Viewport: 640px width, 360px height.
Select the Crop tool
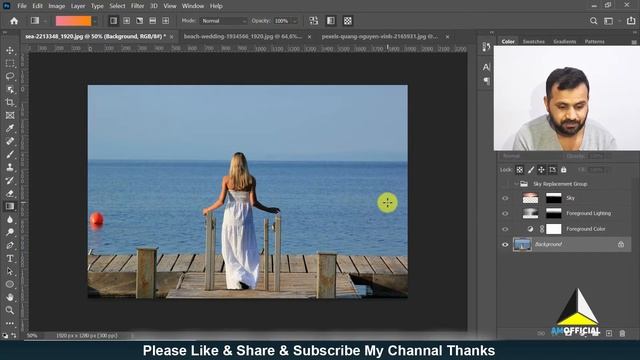click(10, 102)
